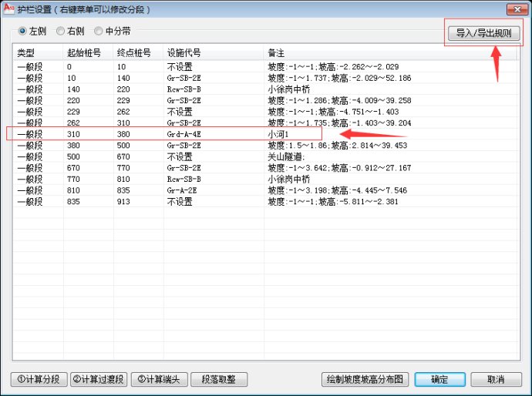
Task: Cancel the dialog via 取消
Action: [496, 379]
